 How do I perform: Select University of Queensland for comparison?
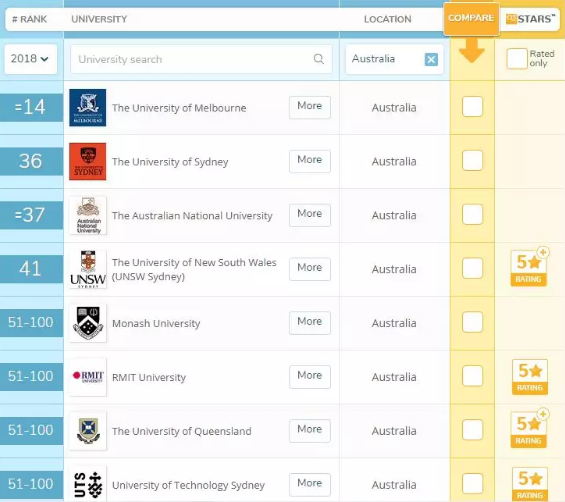pyautogui.click(x=472, y=430)
